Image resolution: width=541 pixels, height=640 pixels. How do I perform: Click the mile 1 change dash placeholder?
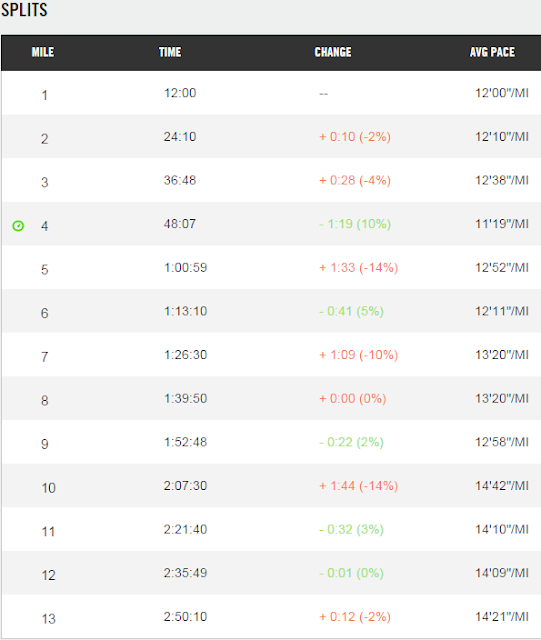pyautogui.click(x=323, y=94)
